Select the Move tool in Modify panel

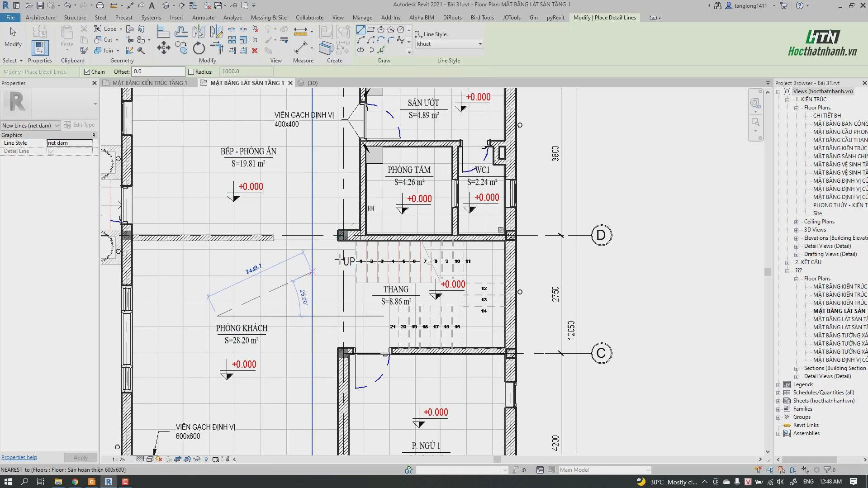click(164, 47)
